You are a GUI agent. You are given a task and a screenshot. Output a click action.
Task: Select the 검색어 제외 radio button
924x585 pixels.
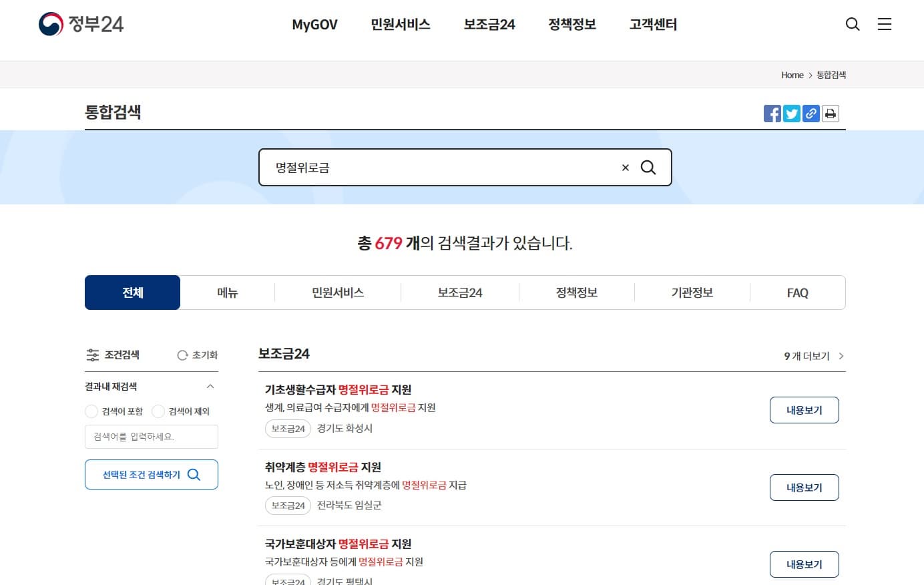point(158,411)
